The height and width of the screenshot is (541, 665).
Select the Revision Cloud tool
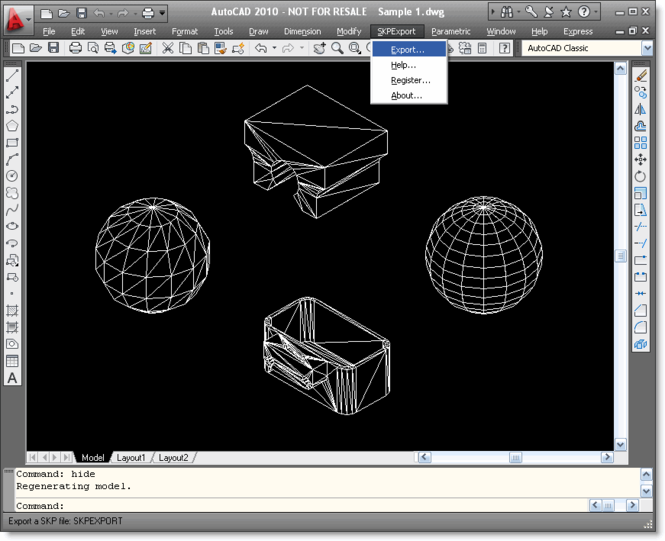pyautogui.click(x=12, y=193)
